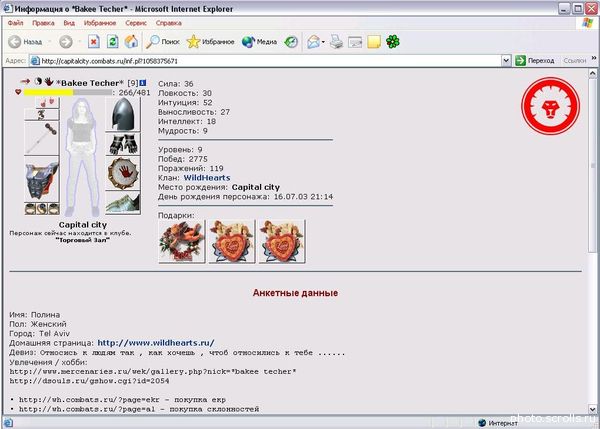
Task: Click the yellow note toolbar icon
Action: click(374, 42)
